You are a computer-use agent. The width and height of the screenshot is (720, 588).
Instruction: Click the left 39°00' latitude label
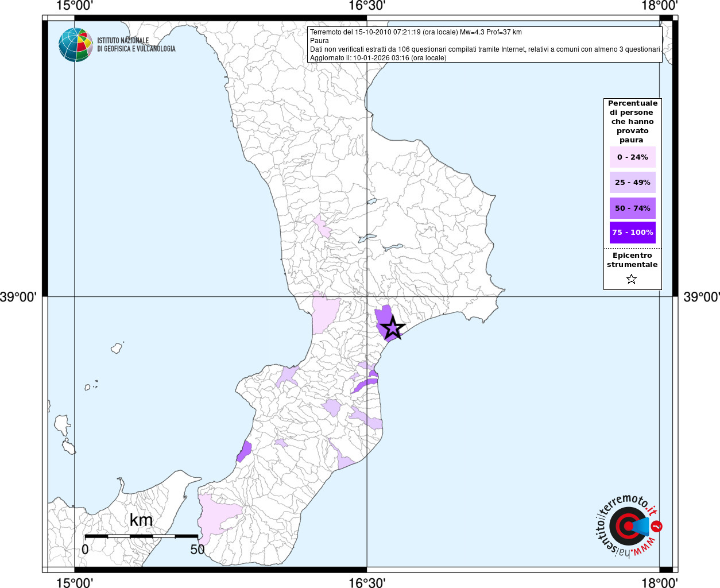click(18, 297)
